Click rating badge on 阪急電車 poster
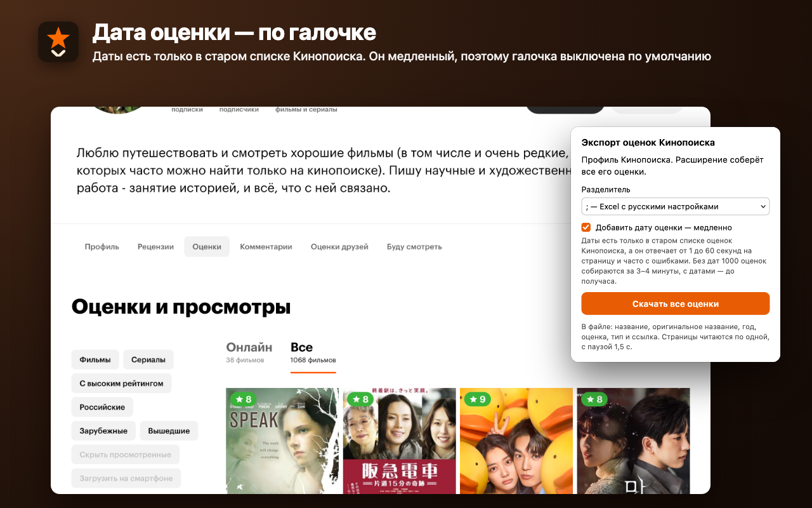The image size is (812, 508). [x=361, y=399]
